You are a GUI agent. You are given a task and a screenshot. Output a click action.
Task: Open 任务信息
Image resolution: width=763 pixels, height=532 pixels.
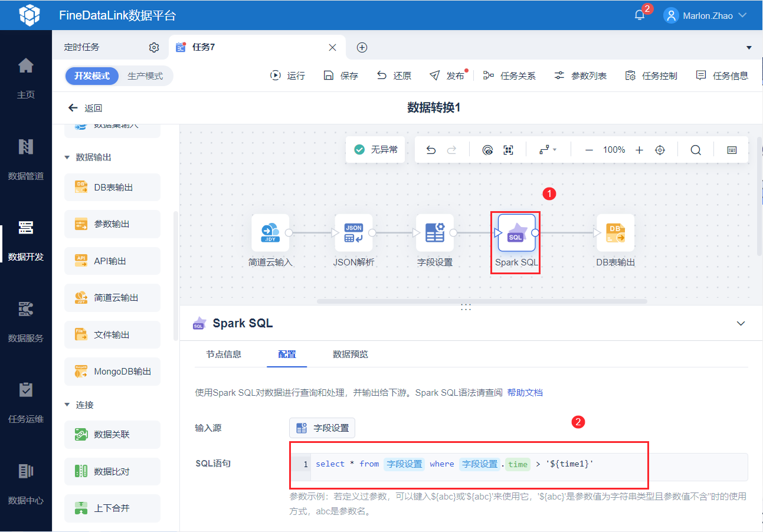click(722, 75)
